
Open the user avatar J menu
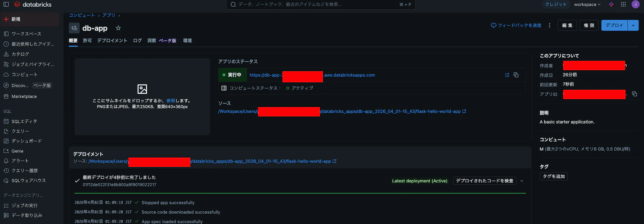click(635, 4)
